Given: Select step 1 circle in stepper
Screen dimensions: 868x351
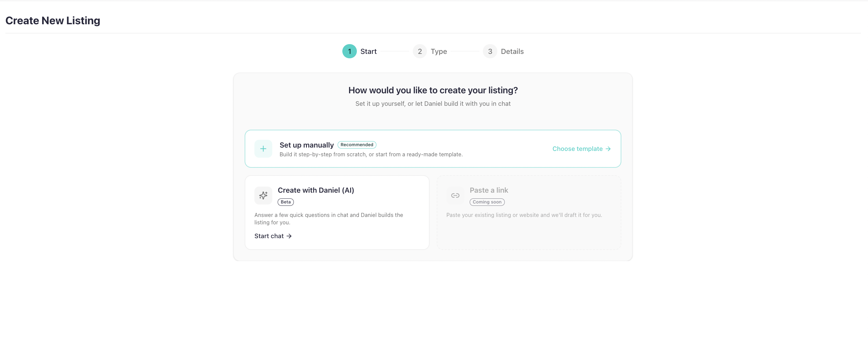Looking at the screenshot, I should click(x=349, y=51).
